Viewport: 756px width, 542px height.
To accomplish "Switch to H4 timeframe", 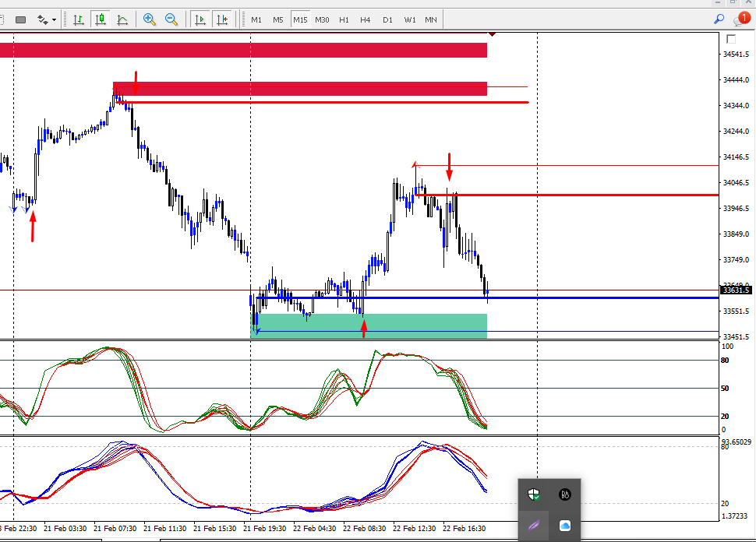I will pos(365,19).
